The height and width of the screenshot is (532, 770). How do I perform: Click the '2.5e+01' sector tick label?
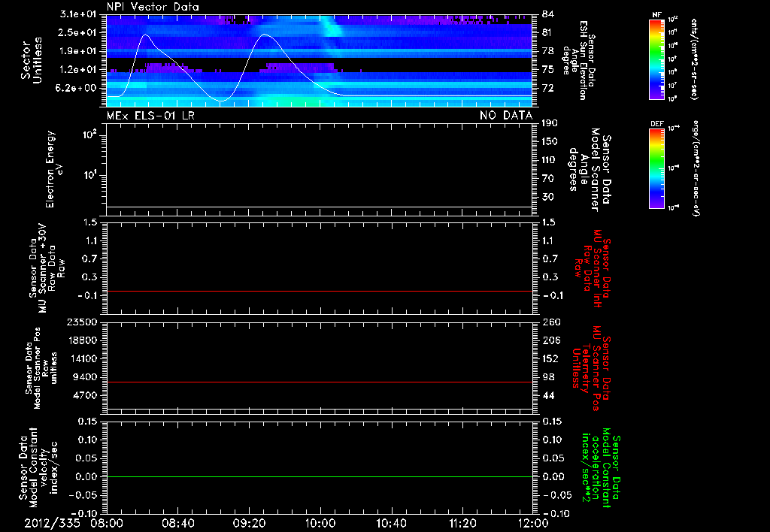(x=78, y=32)
